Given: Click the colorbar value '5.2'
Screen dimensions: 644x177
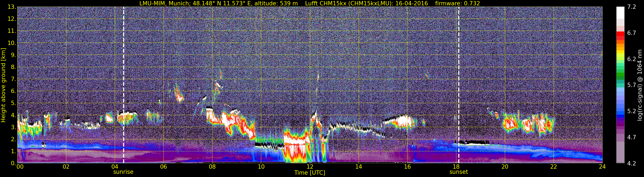Looking at the screenshot, I should click(632, 111).
